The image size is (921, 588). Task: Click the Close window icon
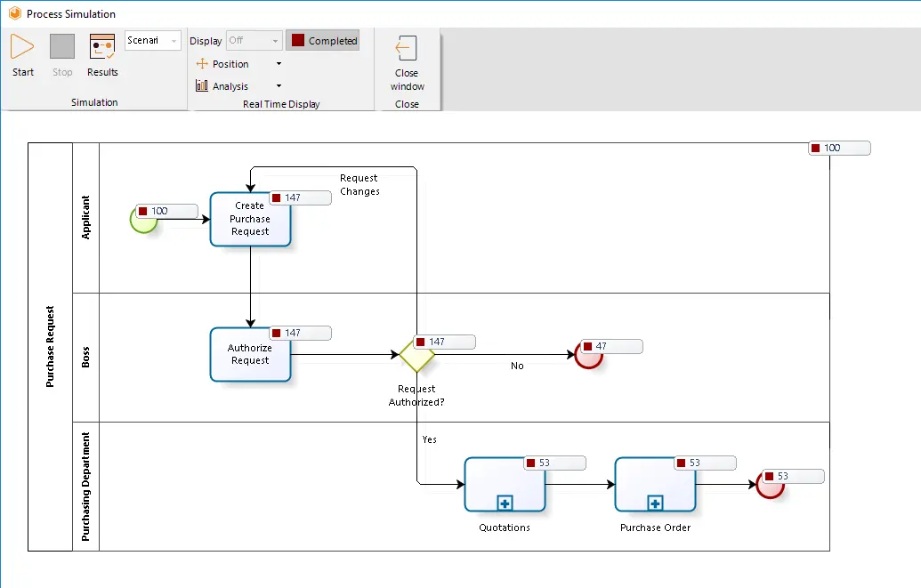[407, 48]
